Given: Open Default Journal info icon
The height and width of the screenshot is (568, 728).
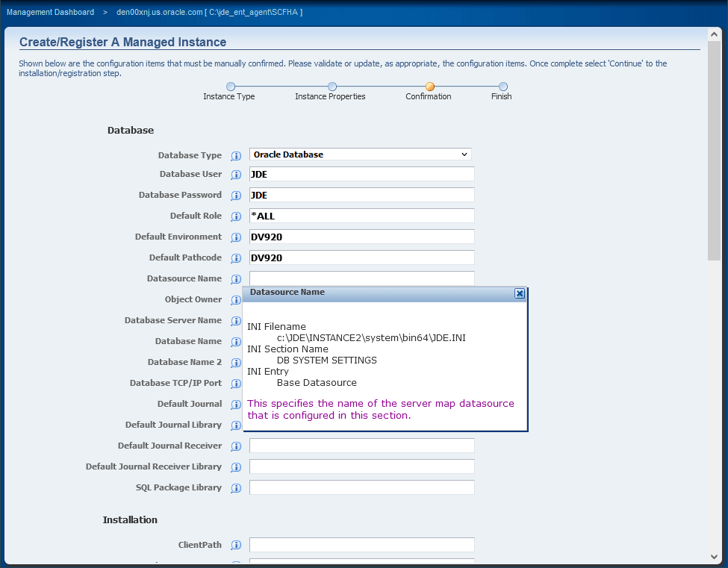Looking at the screenshot, I should tap(236, 405).
